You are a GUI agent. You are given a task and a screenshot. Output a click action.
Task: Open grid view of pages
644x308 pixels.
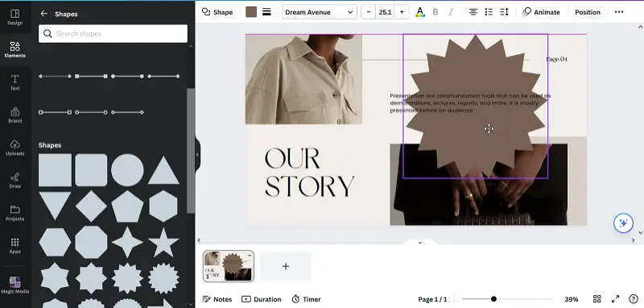click(x=597, y=299)
